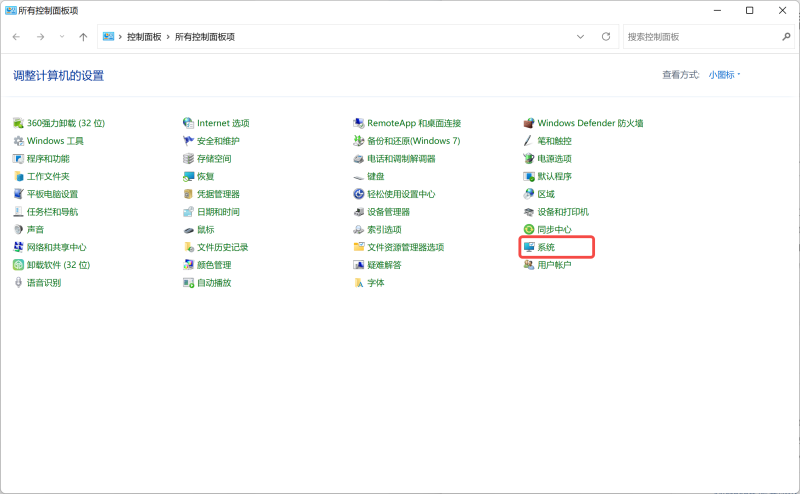
Task: Click the 工作文件夹 icon
Action: (x=18, y=177)
